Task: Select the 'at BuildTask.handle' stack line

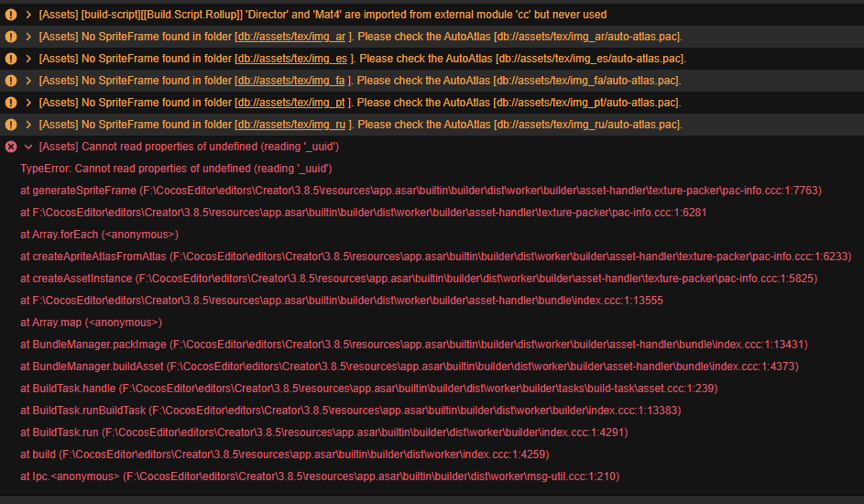Action: [x=369, y=389]
